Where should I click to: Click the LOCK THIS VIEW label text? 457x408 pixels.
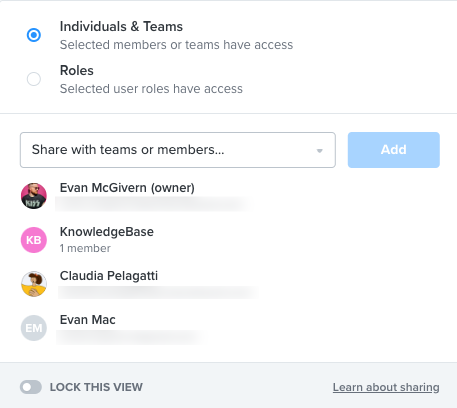[x=96, y=387]
